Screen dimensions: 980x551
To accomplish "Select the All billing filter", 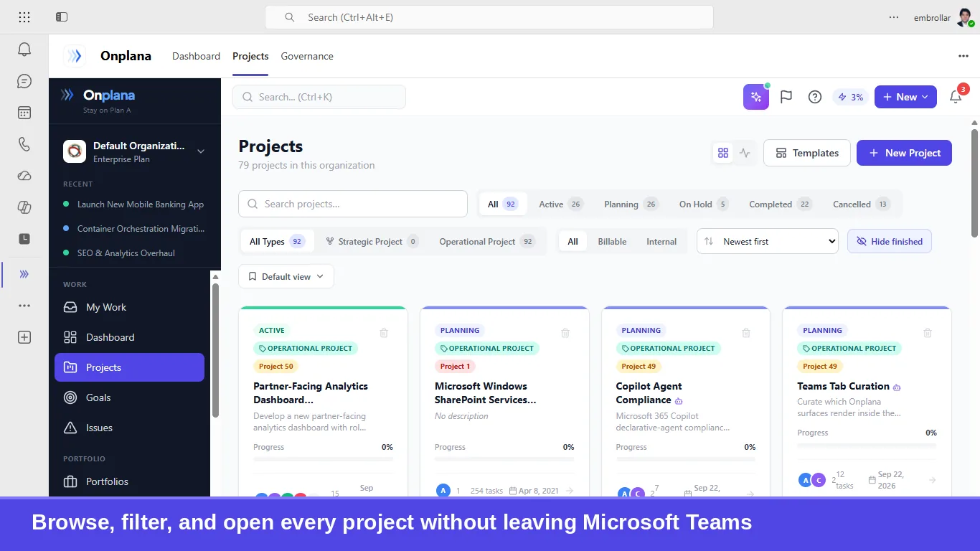I will (573, 242).
